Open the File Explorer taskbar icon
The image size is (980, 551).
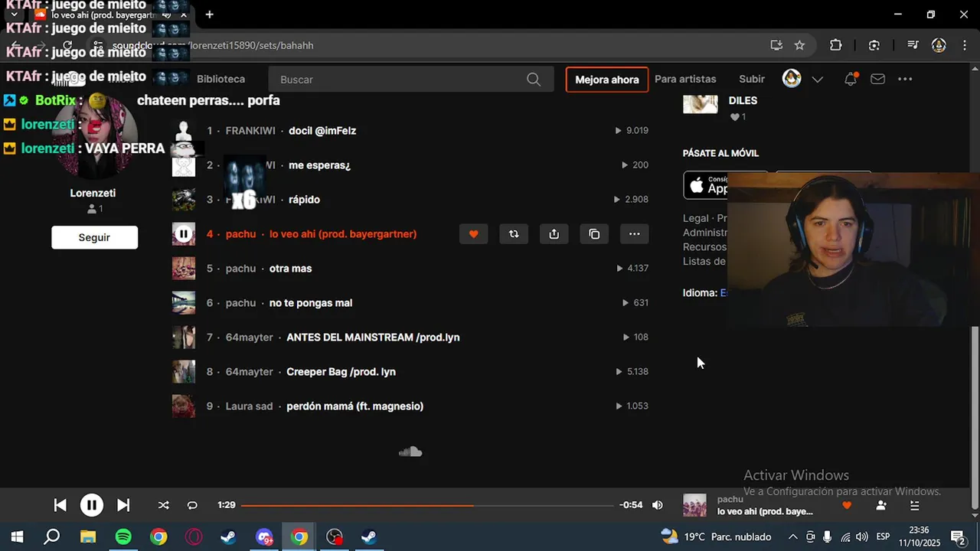coord(88,537)
